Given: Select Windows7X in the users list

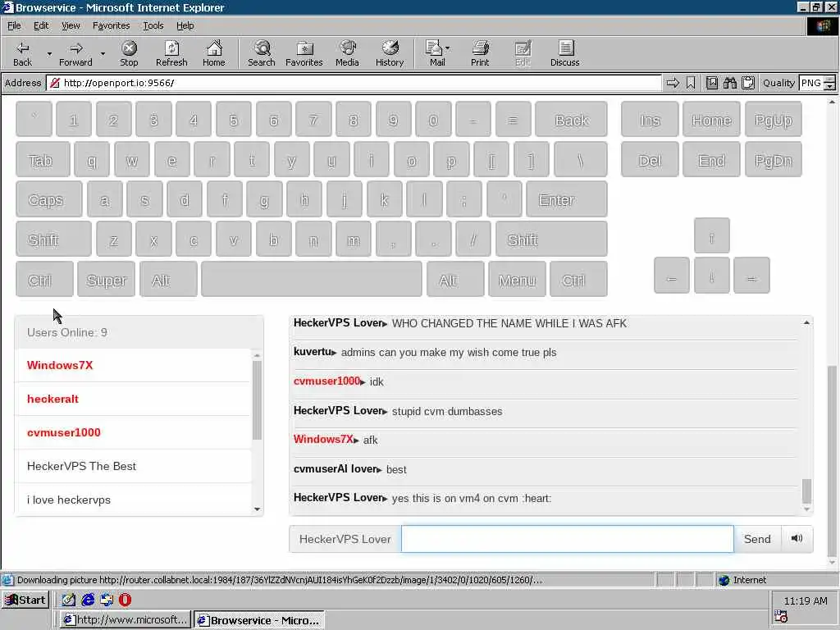Looking at the screenshot, I should pyautogui.click(x=134, y=365).
